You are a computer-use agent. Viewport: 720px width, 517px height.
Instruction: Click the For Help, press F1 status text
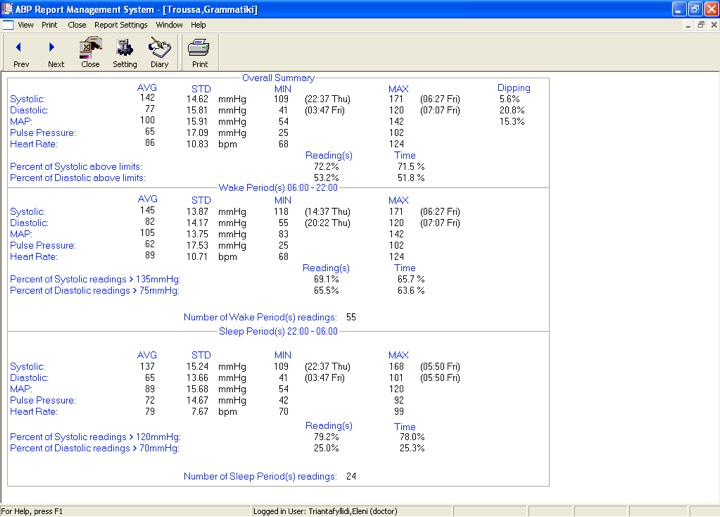32,511
